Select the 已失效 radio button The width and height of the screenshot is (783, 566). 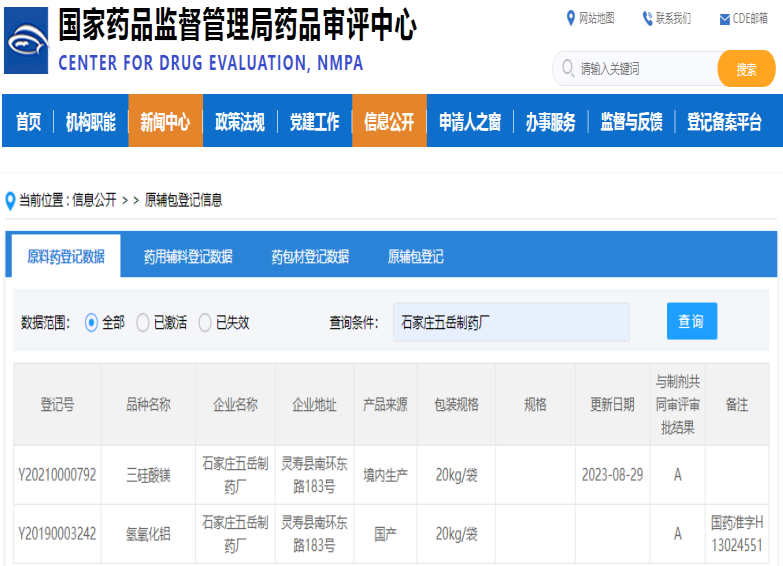click(205, 322)
